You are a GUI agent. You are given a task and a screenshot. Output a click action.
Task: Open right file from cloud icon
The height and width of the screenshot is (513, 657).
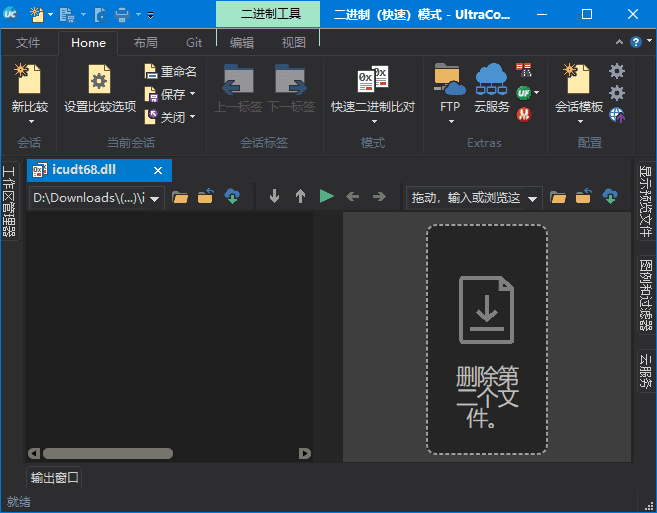click(x=610, y=197)
